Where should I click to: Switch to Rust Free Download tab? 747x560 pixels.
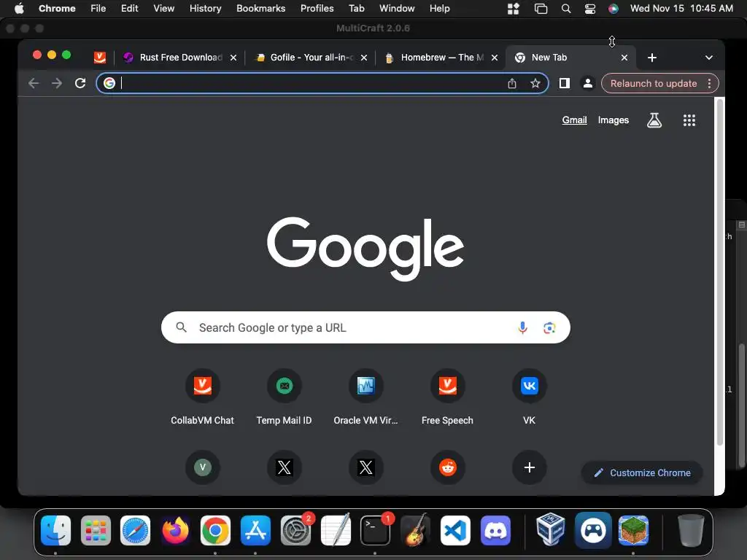tap(181, 58)
